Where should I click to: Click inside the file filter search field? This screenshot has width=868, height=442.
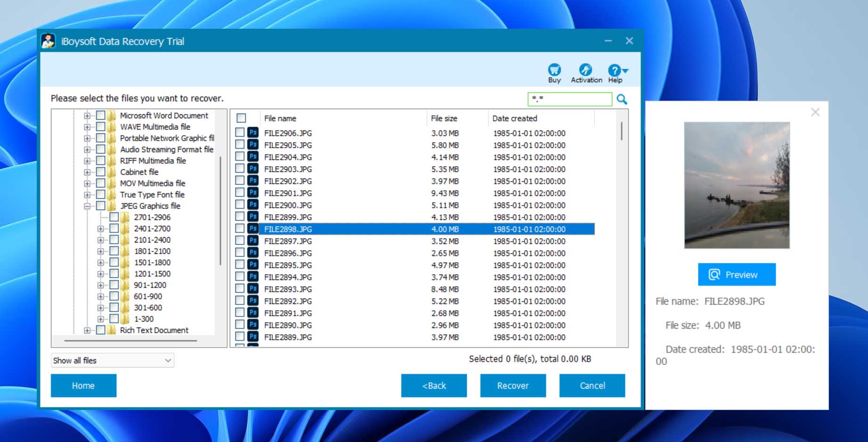click(x=569, y=99)
